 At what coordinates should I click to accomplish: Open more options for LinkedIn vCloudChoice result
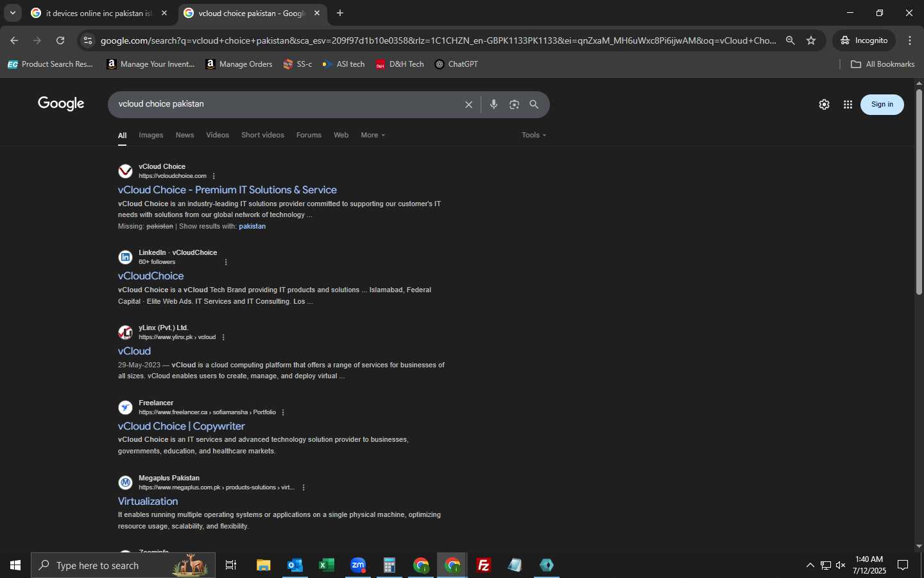[x=226, y=262]
